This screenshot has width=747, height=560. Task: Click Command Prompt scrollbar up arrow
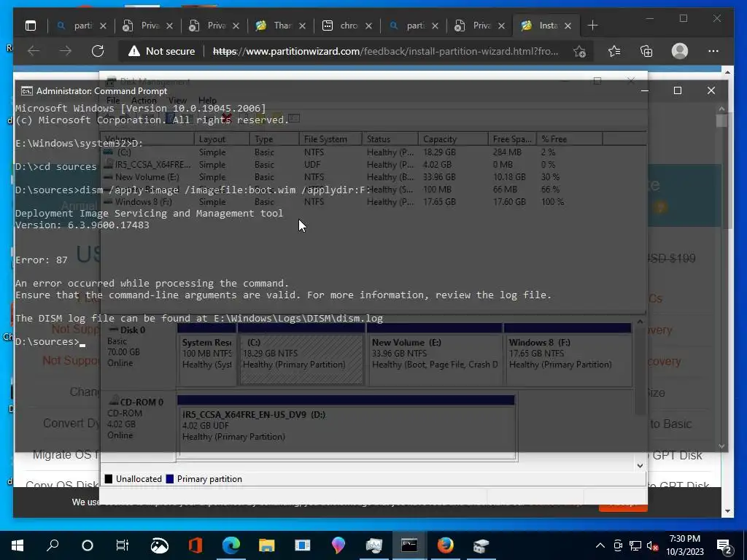721,109
